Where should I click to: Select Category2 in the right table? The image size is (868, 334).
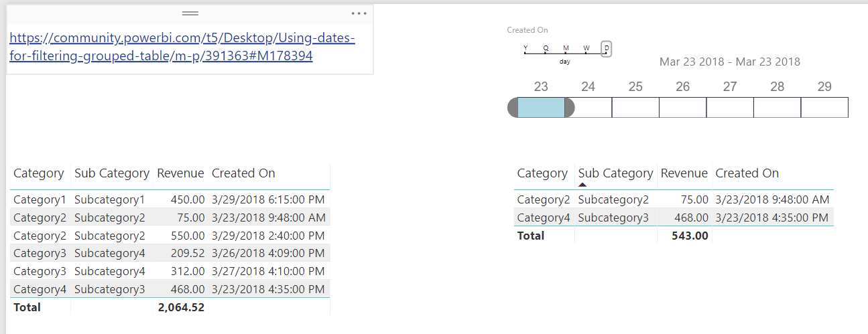(544, 199)
